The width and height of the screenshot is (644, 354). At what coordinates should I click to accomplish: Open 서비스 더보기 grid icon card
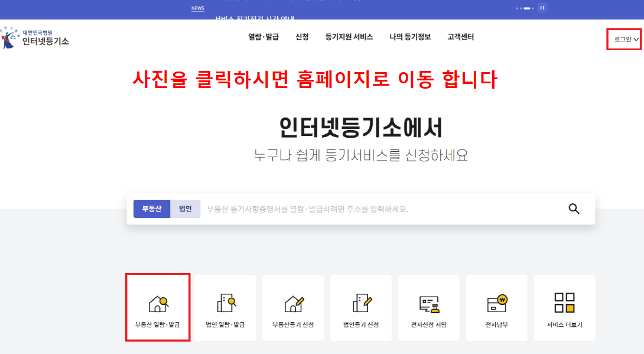(565, 307)
